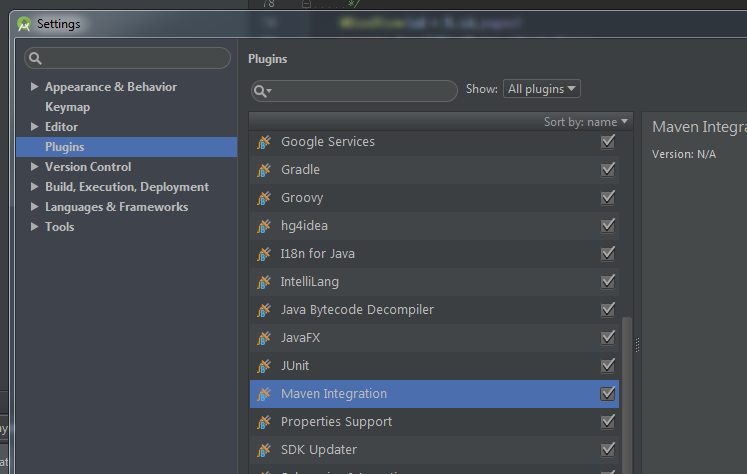Open Languages & Frameworks category
Viewport: 747px width, 474px height.
[x=117, y=207]
